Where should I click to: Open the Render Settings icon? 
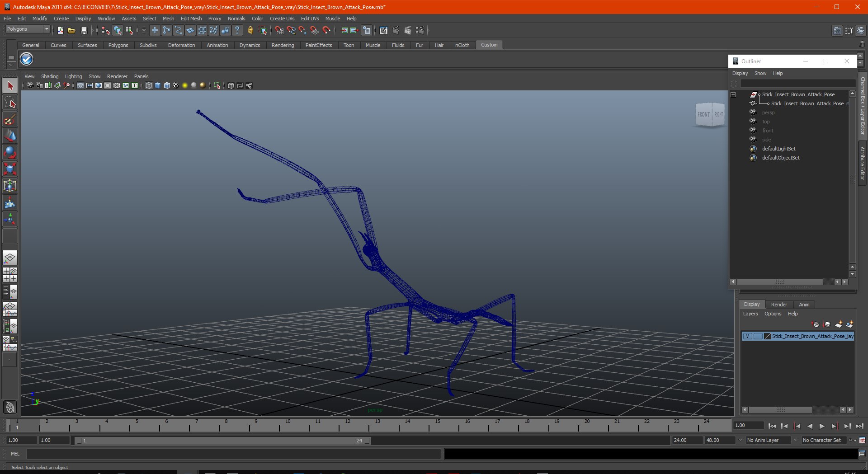[x=420, y=30]
